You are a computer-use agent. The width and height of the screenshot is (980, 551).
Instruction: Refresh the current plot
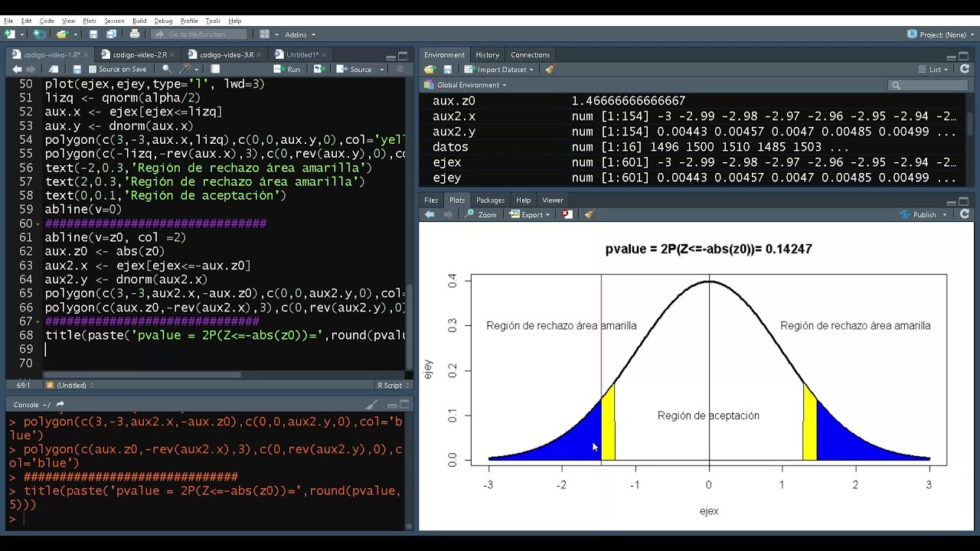965,215
